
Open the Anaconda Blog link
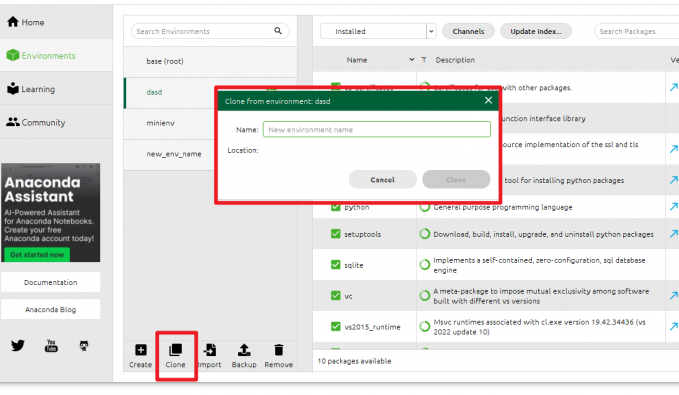[50, 309]
